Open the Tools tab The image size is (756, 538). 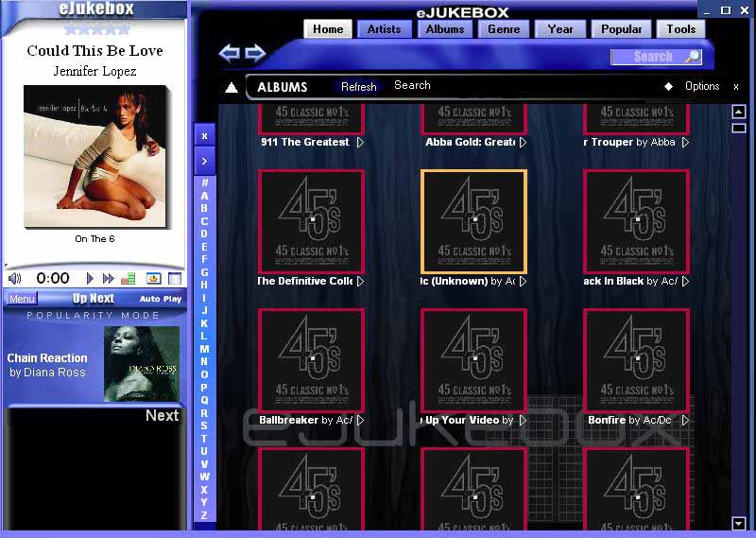click(680, 29)
